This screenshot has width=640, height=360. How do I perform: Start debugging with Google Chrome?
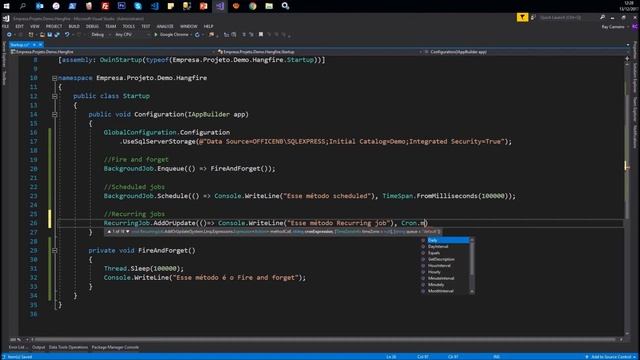coord(171,35)
